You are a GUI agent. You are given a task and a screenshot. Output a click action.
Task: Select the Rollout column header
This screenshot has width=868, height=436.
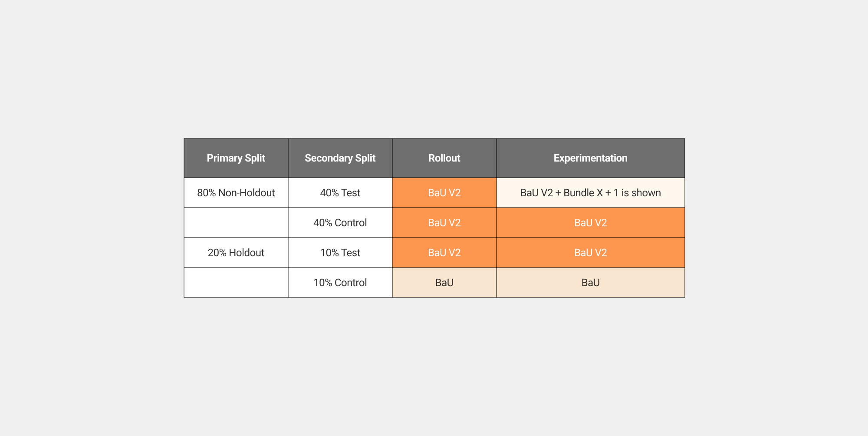(x=444, y=158)
